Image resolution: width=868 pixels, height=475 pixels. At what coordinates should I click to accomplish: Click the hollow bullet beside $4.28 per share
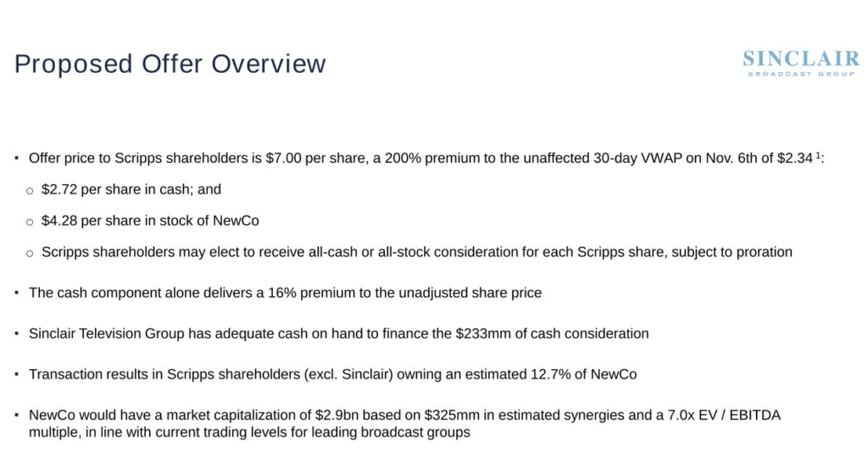(30, 221)
